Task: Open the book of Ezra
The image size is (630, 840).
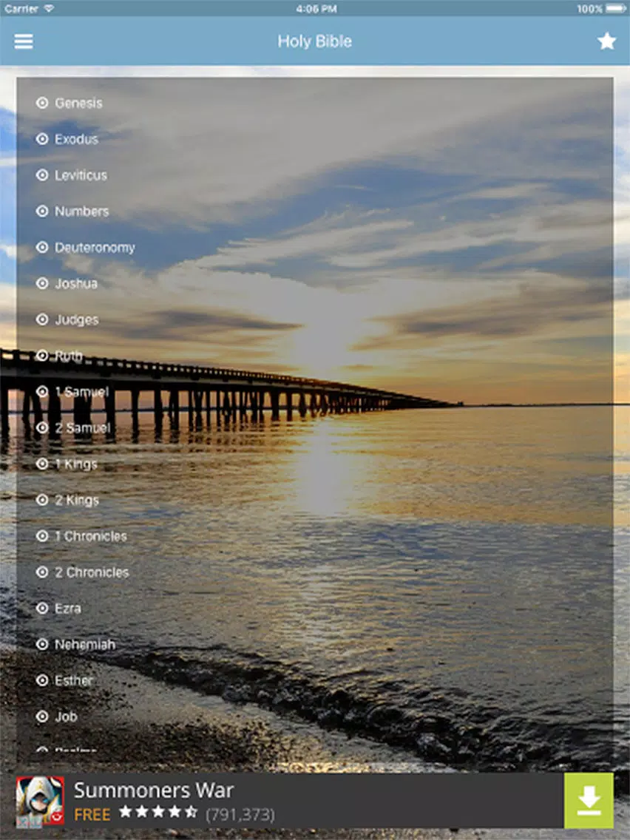Action: (67, 608)
